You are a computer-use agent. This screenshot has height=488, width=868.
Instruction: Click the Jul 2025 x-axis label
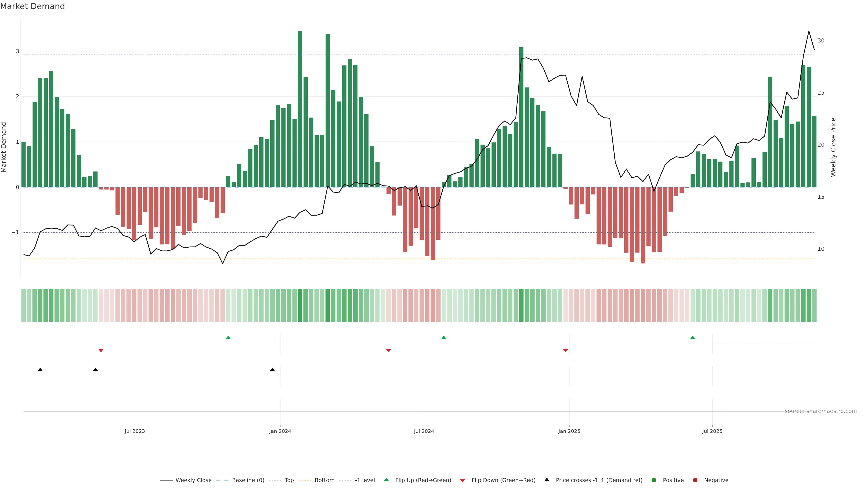coord(712,431)
